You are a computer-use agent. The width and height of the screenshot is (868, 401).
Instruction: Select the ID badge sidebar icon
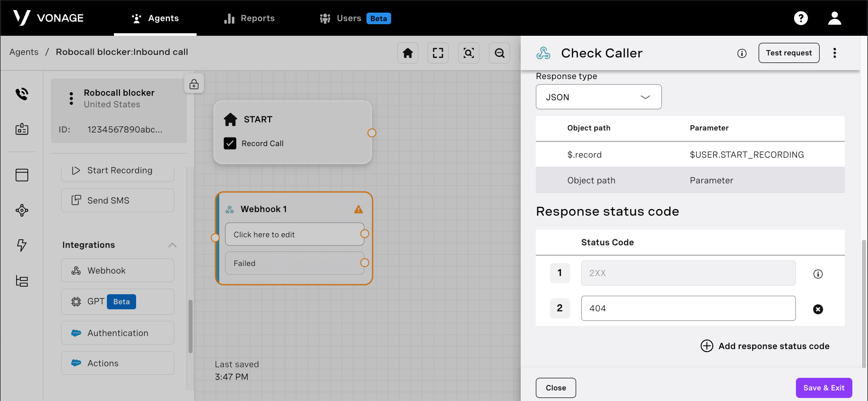pos(22,129)
